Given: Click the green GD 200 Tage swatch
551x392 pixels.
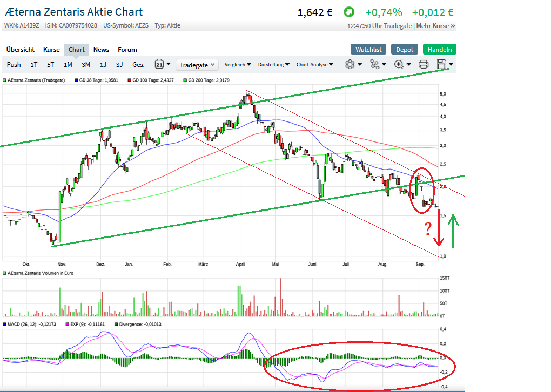Looking at the screenshot, I should (185, 80).
